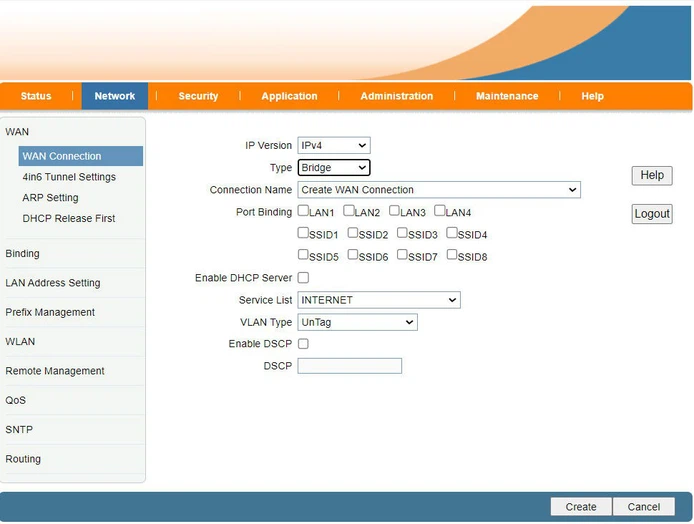Expand the Service List dropdown
Image resolution: width=694 pixels, height=524 pixels.
(x=378, y=300)
